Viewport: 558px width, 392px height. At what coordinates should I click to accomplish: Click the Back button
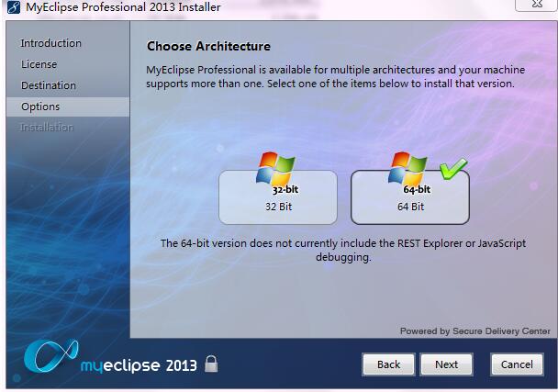point(388,364)
